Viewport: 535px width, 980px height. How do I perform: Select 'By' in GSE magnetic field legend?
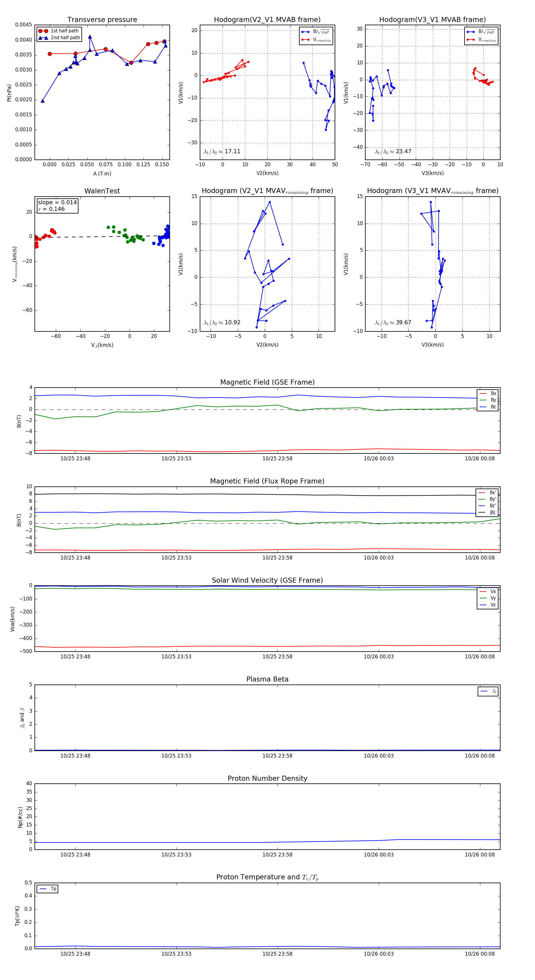(x=488, y=400)
